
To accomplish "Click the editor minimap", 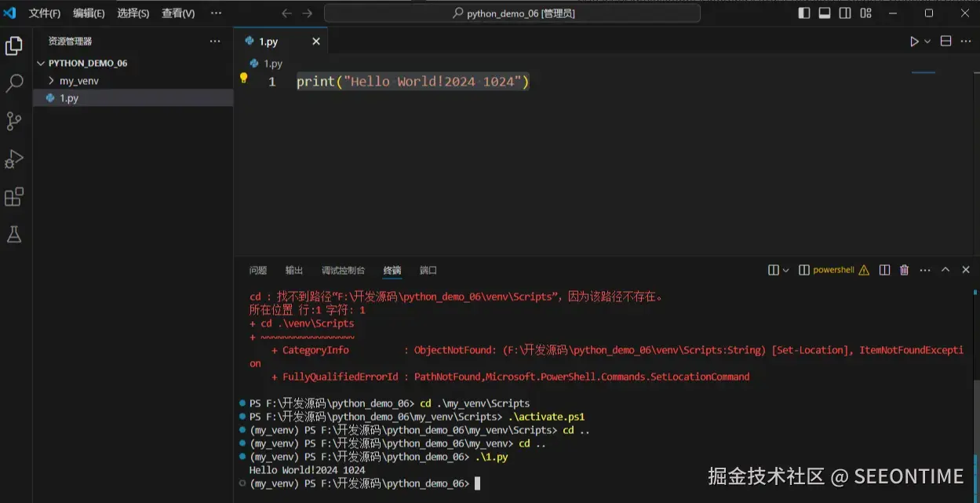I will point(924,72).
